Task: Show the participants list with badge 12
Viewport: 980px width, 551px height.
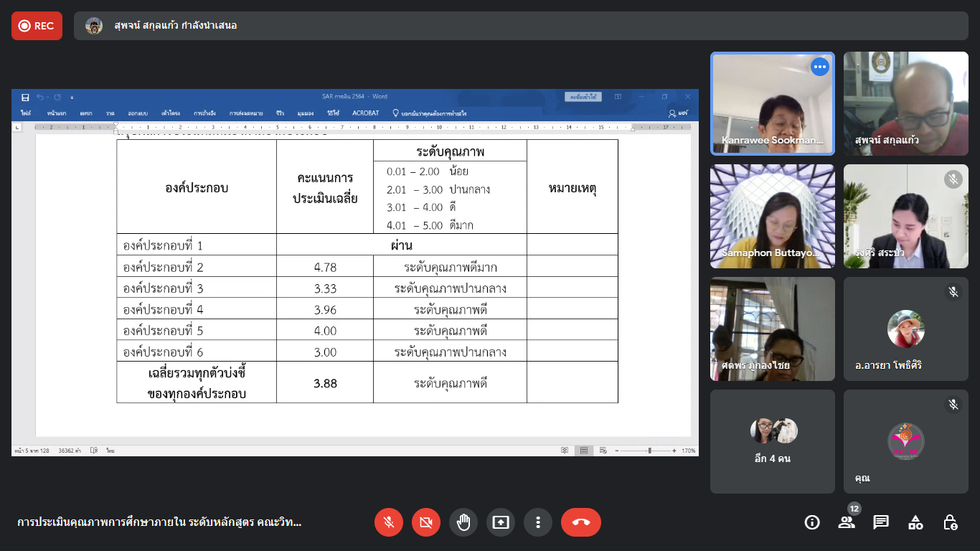Action: (847, 522)
